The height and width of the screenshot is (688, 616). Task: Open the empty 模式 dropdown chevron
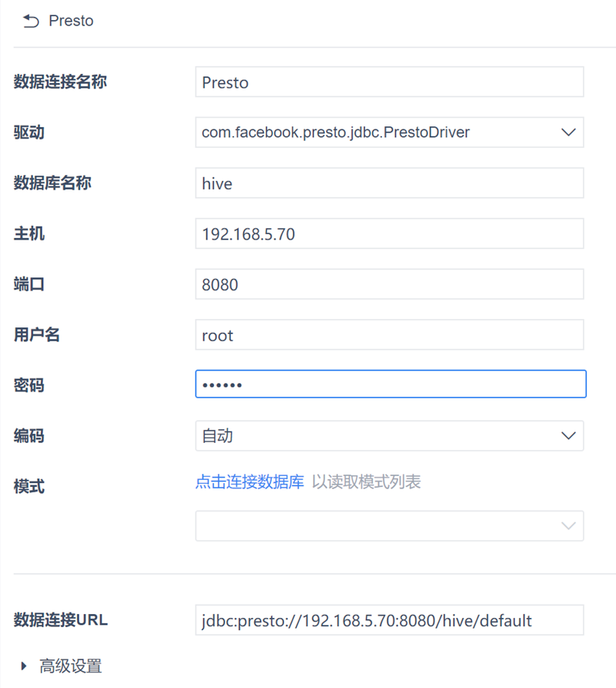[569, 525]
